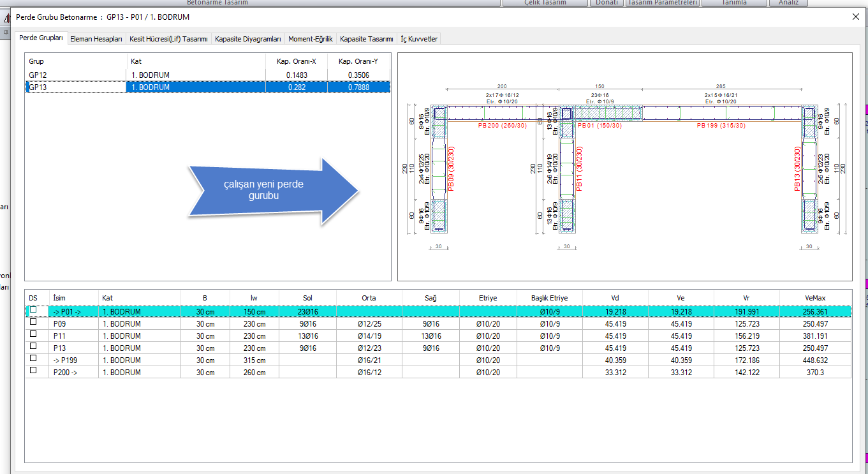This screenshot has height=474, width=868.
Task: Click the Vd column header
Action: pos(615,297)
